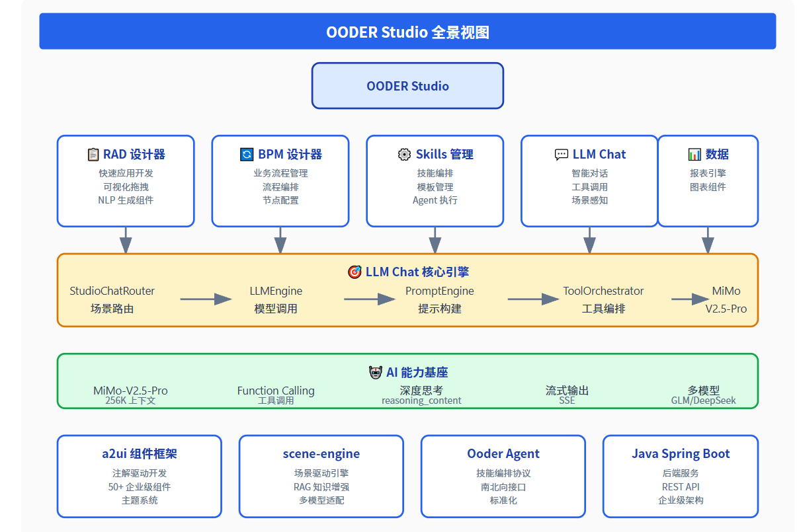Click the 报表引擎 text
Screen dimensions: 797x532
pos(708,173)
